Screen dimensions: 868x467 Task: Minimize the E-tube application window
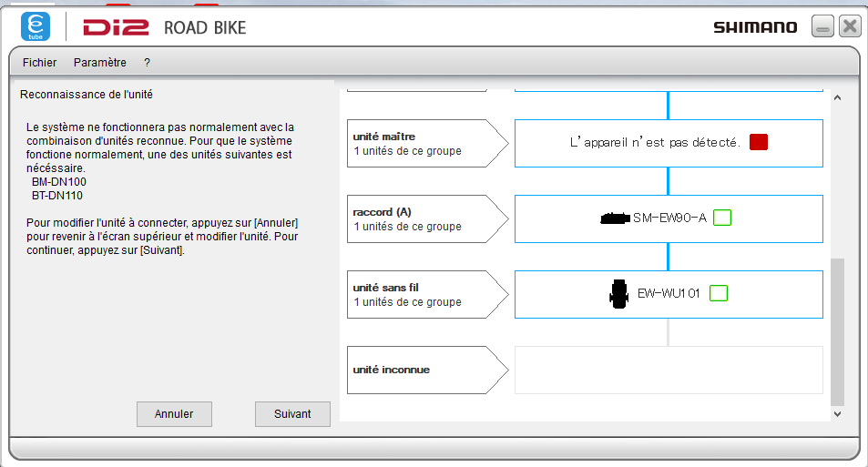tap(822, 27)
